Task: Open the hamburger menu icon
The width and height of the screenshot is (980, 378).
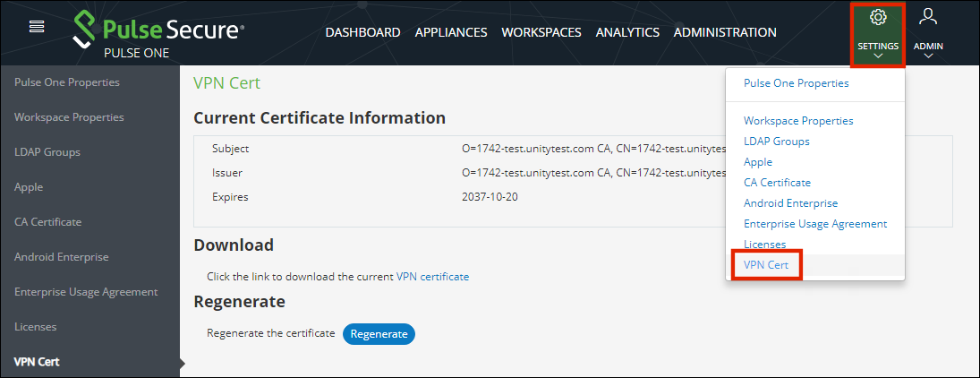Action: click(x=37, y=27)
